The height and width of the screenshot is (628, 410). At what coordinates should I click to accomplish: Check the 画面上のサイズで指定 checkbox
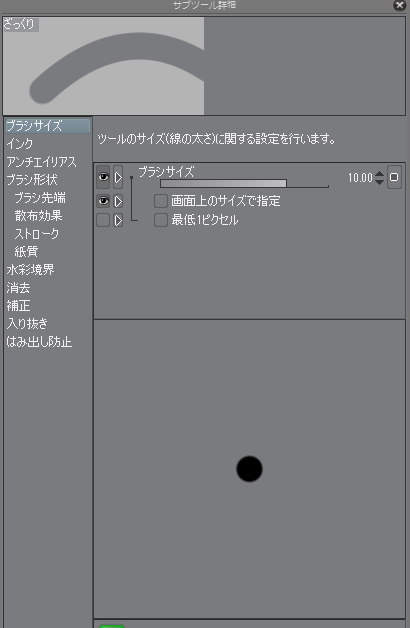(161, 201)
